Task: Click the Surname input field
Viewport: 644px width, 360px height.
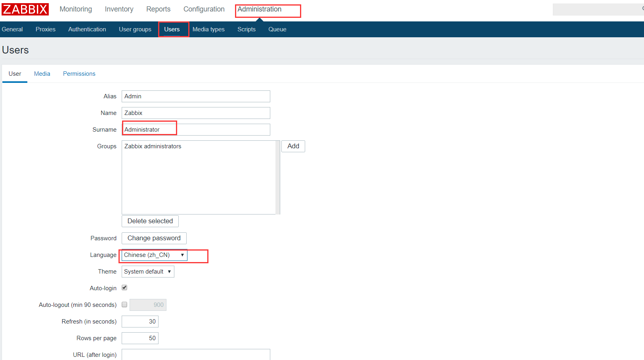Action: pos(196,130)
